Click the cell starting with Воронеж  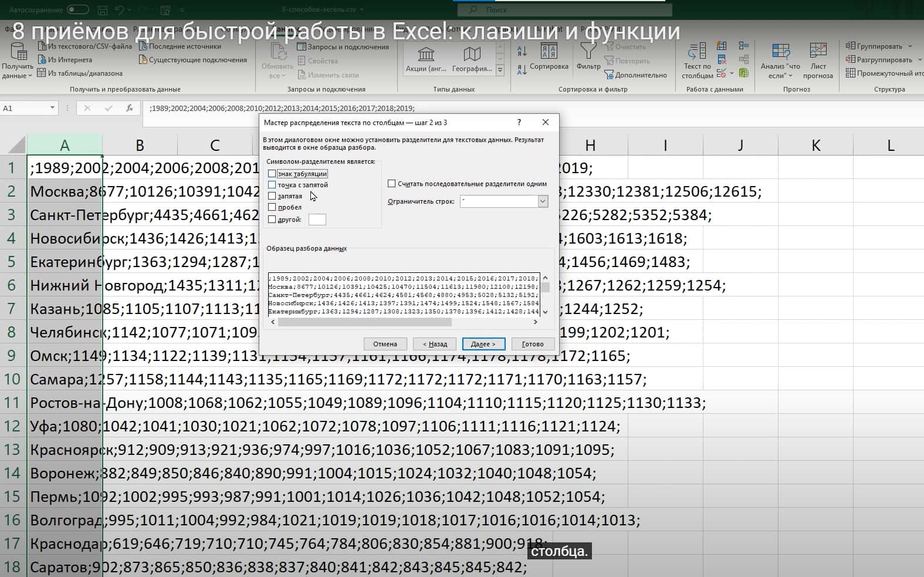65,473
